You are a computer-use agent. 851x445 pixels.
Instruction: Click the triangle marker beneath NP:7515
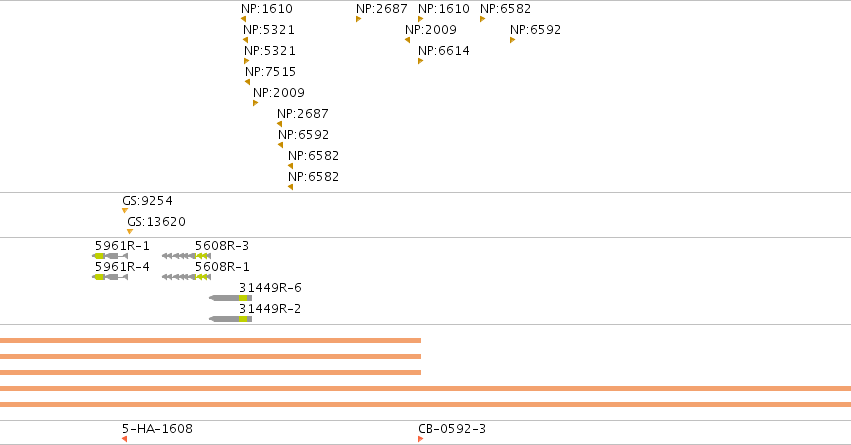click(247, 82)
